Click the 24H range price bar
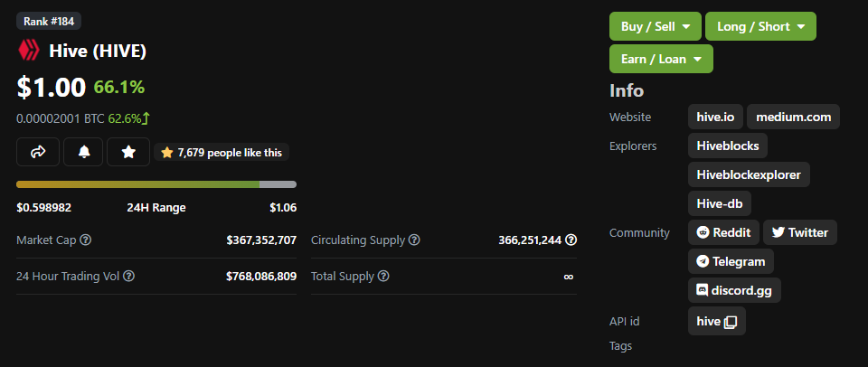 point(156,184)
